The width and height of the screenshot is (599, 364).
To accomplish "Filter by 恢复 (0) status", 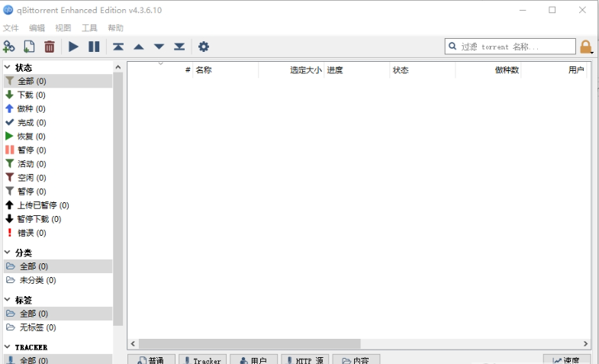I will pyautogui.click(x=58, y=136).
